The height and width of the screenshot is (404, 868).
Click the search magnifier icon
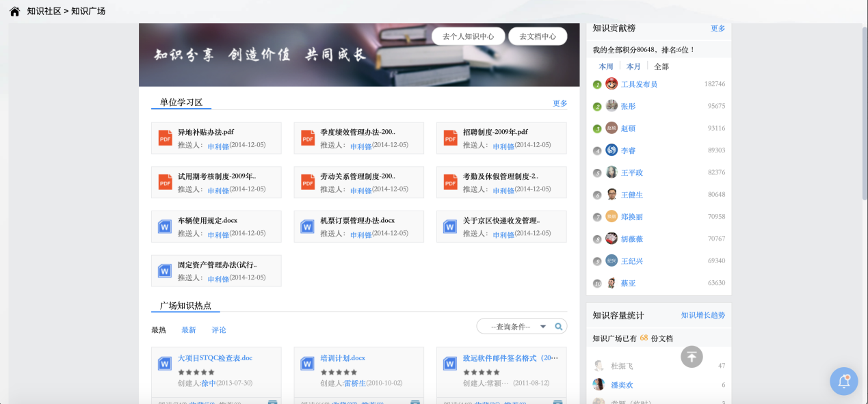pos(559,327)
